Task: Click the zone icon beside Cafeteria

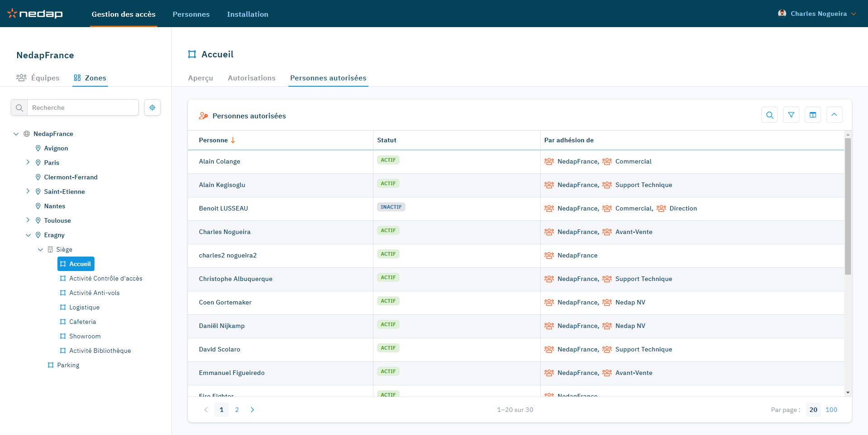Action: [63, 322]
